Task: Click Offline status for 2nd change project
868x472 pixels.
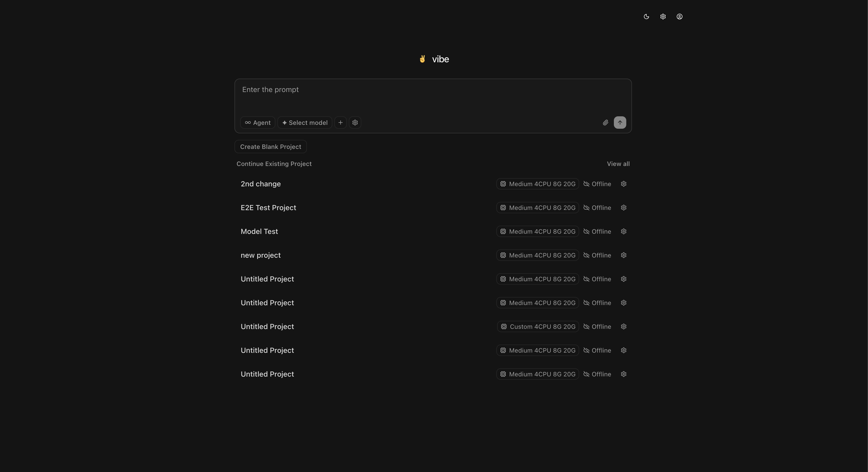Action: (x=597, y=184)
